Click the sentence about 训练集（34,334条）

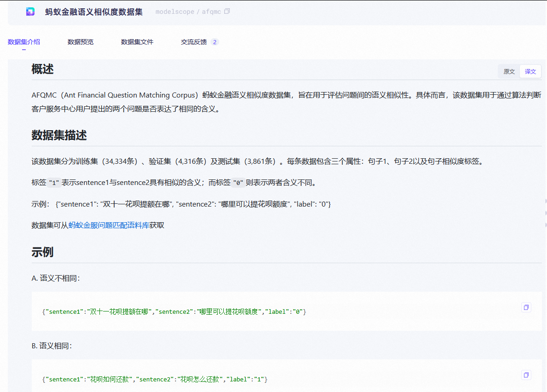(x=257, y=161)
